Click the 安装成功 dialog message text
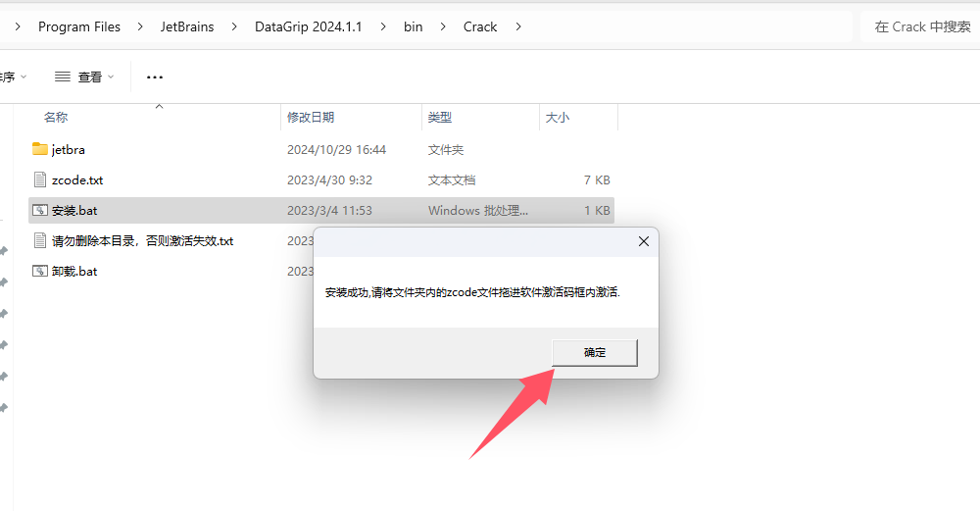Viewport: 980px width, 511px height. tap(472, 292)
